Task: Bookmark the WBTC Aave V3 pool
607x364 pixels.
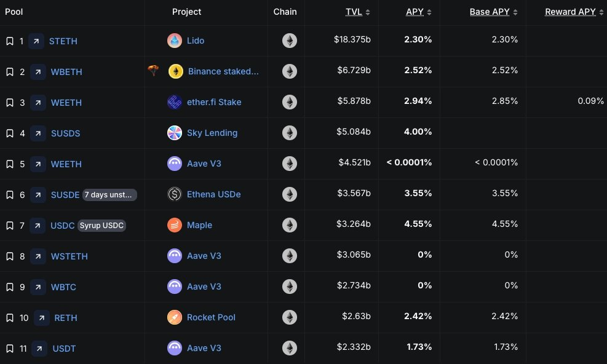Action: [x=9, y=287]
